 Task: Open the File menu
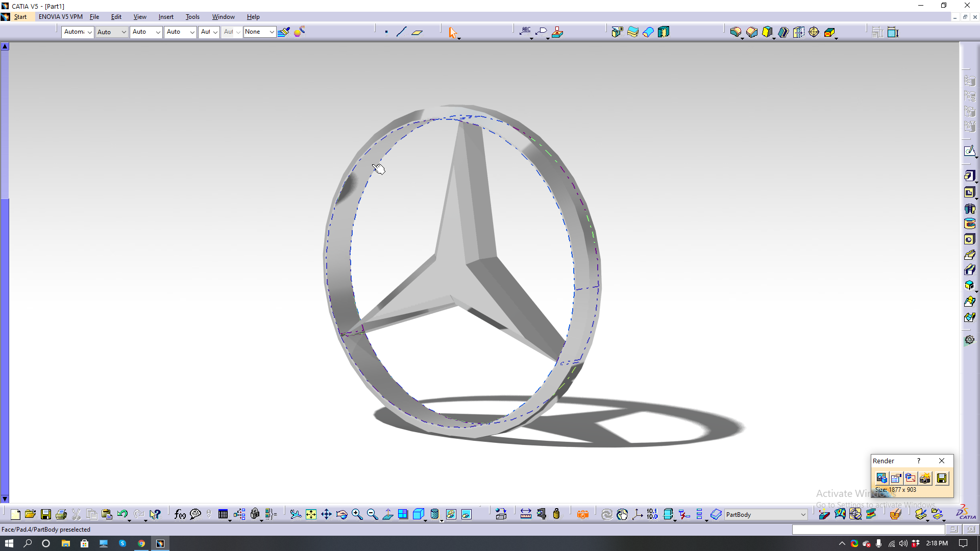pyautogui.click(x=94, y=17)
